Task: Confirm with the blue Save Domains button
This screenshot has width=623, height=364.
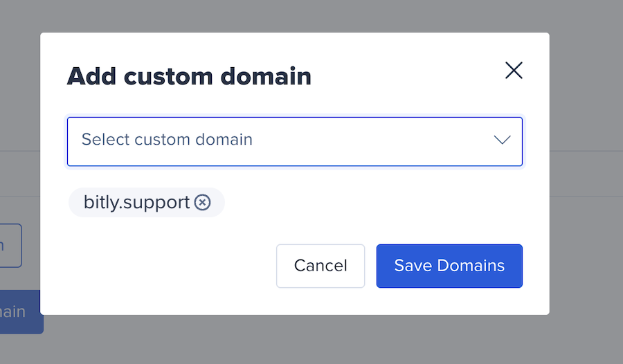Action: click(x=449, y=266)
